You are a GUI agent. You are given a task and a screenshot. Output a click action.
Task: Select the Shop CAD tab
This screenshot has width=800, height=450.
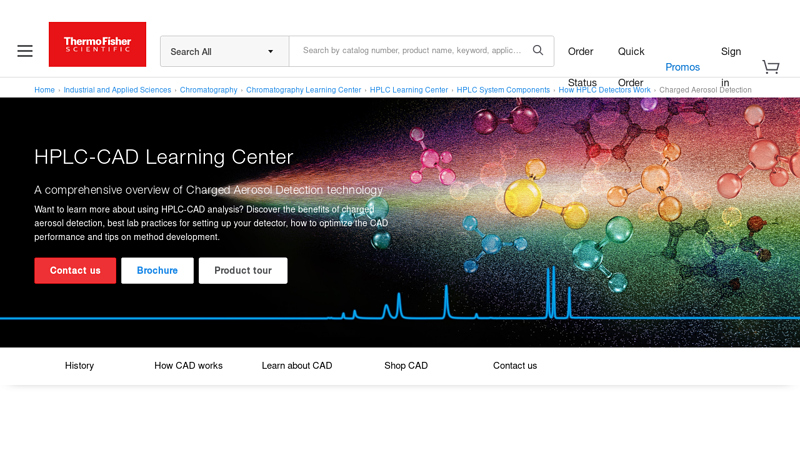[406, 366]
